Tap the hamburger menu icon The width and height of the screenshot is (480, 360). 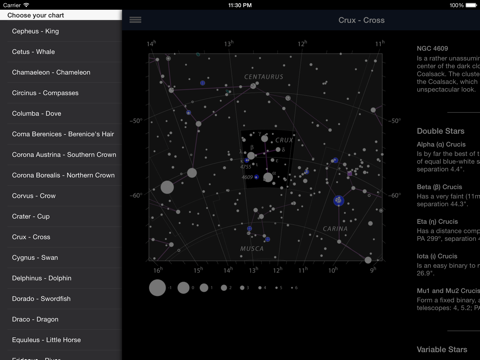pos(135,20)
